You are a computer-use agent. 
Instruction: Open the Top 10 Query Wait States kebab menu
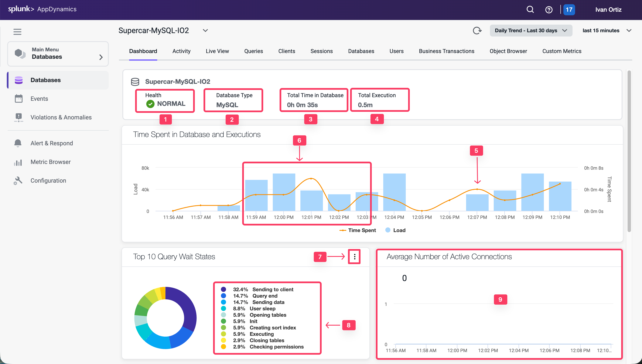(x=354, y=256)
